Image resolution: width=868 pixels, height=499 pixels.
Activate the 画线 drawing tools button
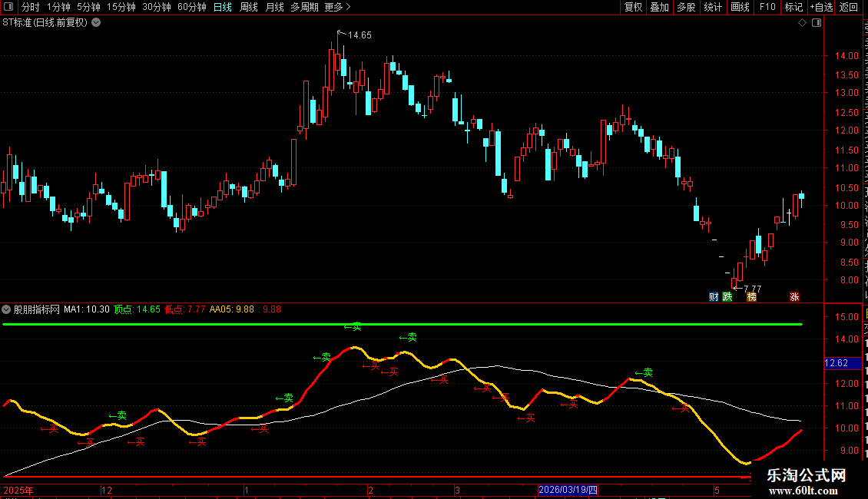point(740,7)
